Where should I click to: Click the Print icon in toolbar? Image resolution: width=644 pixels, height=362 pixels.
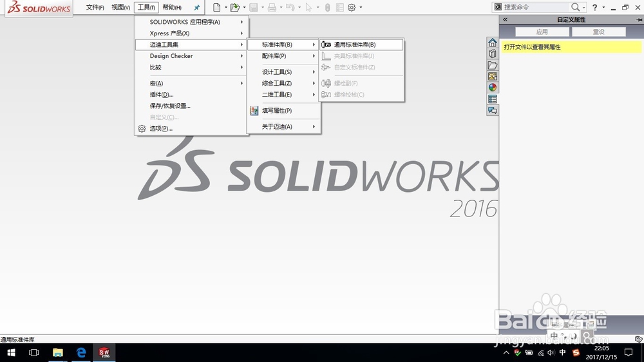pyautogui.click(x=272, y=7)
